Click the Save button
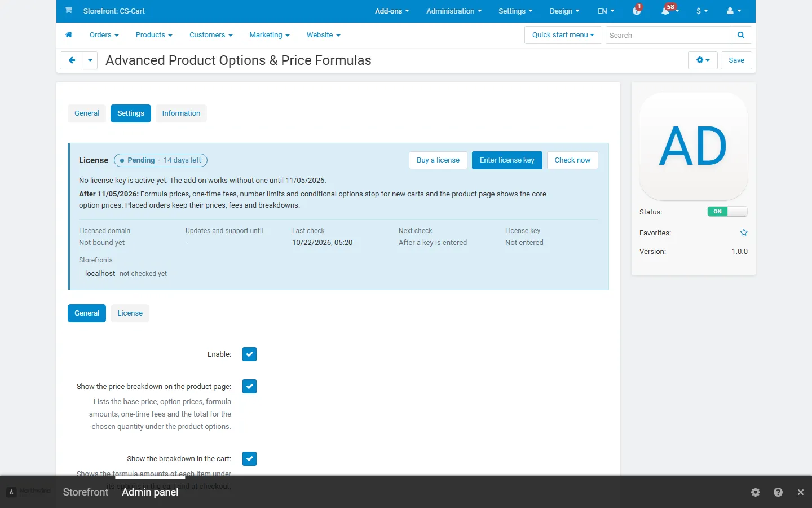812x508 pixels. [x=736, y=60]
